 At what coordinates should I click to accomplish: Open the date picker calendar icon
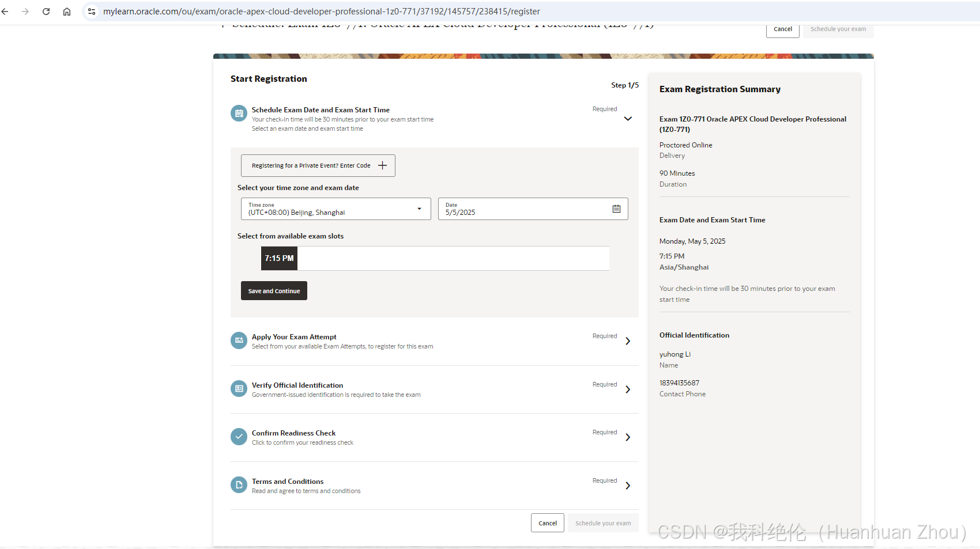coord(616,209)
